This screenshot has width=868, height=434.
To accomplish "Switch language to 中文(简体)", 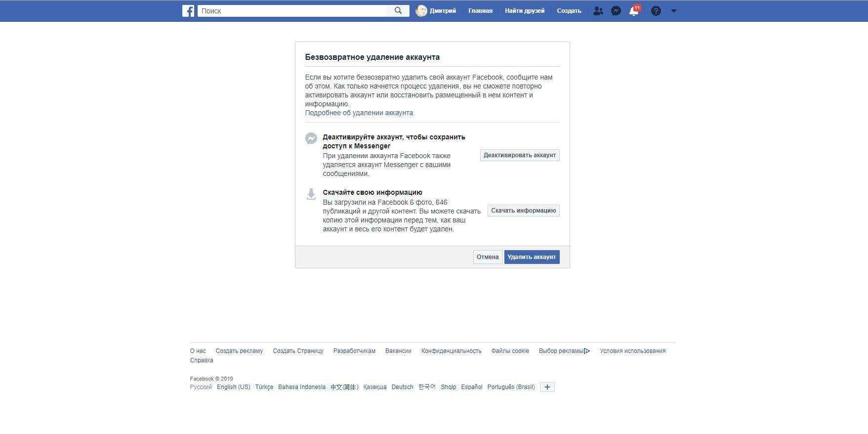I will point(344,387).
